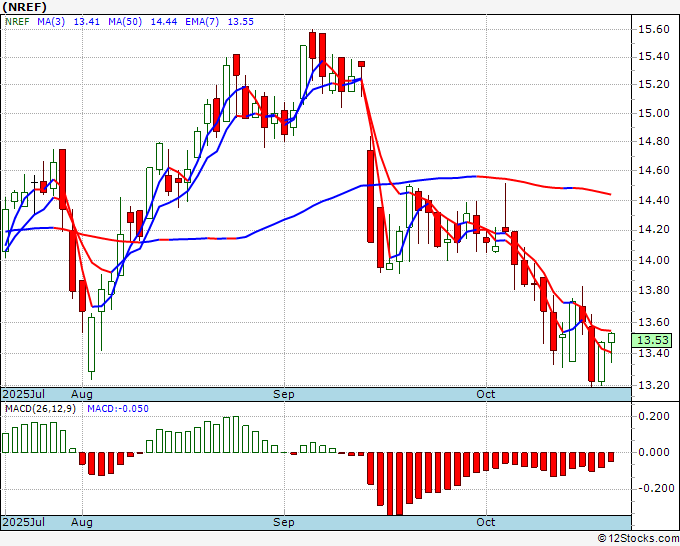Image resolution: width=680 pixels, height=546 pixels.
Task: Click Aug on the price chart axis
Action: (x=82, y=394)
